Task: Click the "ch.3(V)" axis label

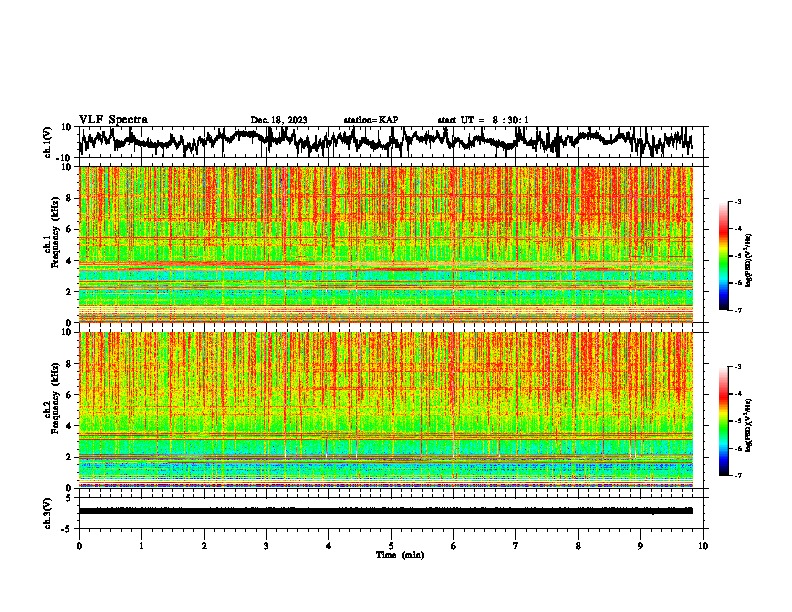Action: click(48, 513)
